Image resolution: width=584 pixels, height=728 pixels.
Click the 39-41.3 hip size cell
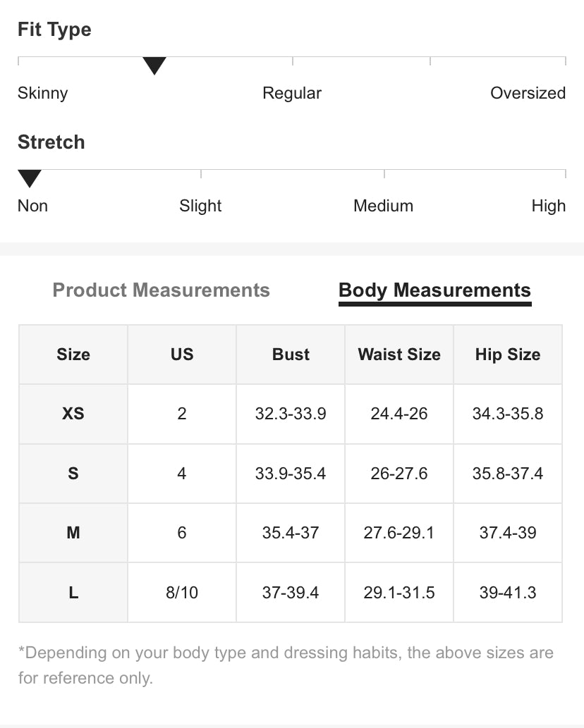pos(508,593)
